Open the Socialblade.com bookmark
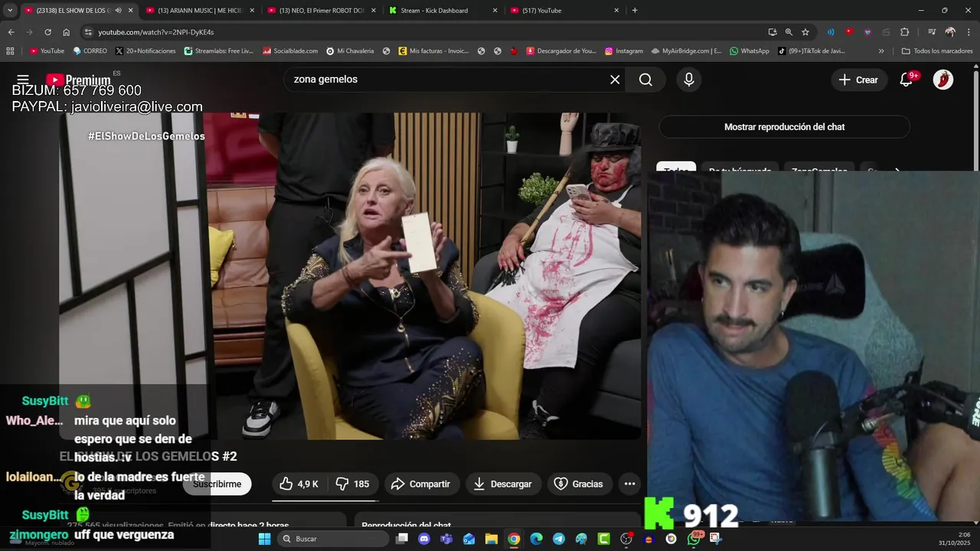Viewport: 980px width, 551px height. [x=290, y=51]
